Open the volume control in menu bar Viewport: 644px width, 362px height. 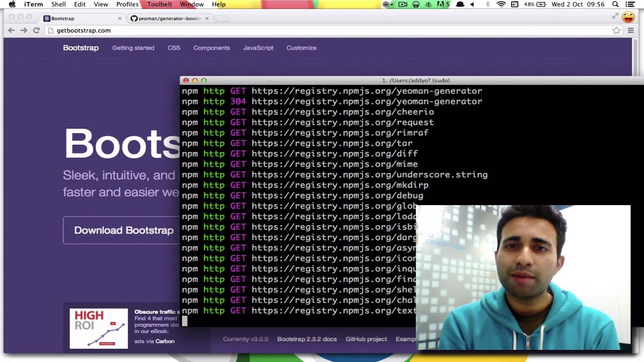pos(472,4)
